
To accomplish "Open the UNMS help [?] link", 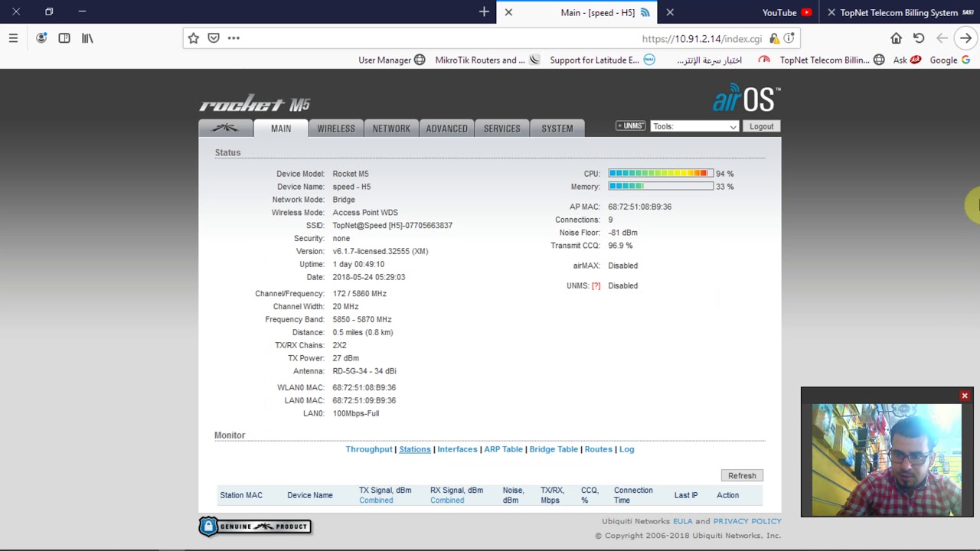I will coord(596,285).
